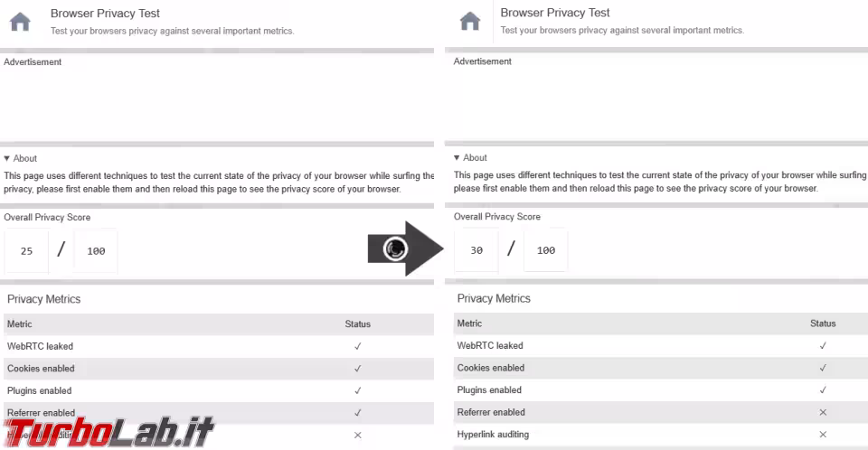Click the score value 30 in the right panel

476,250
